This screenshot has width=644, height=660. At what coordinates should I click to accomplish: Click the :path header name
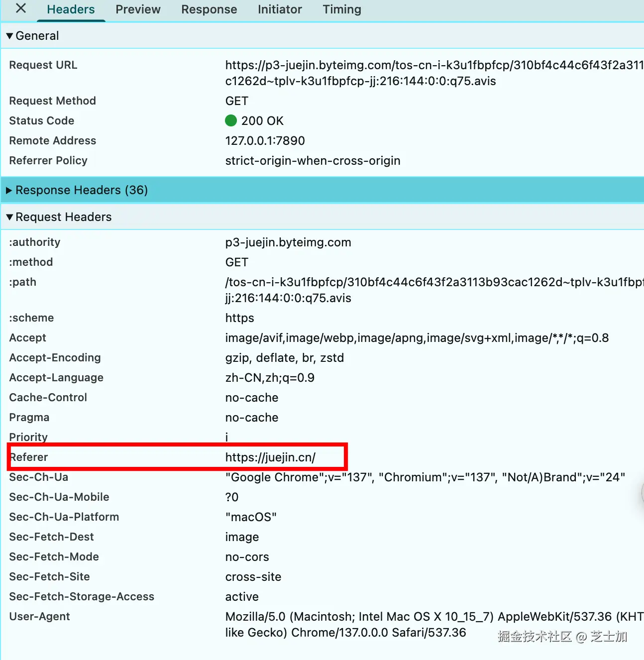point(23,282)
